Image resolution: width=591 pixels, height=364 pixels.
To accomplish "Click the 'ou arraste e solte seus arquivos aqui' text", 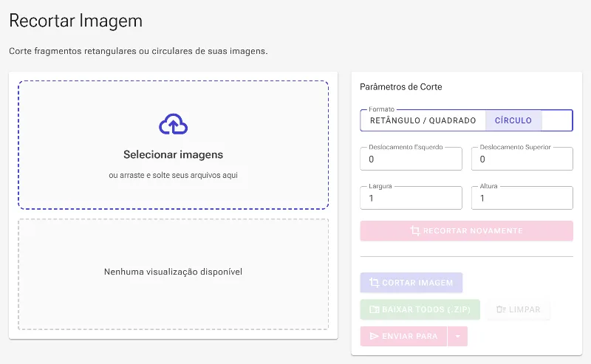I will [174, 175].
